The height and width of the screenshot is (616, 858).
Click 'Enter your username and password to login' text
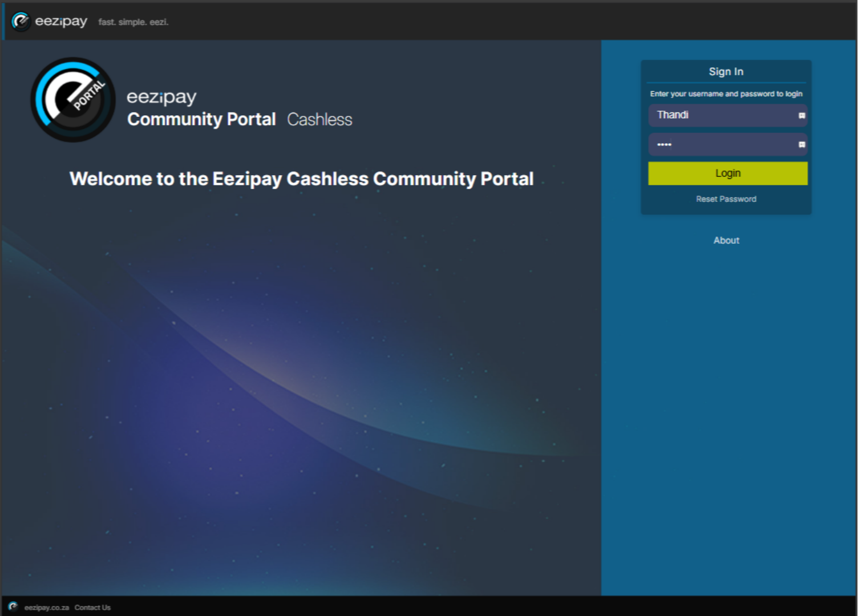pyautogui.click(x=726, y=94)
